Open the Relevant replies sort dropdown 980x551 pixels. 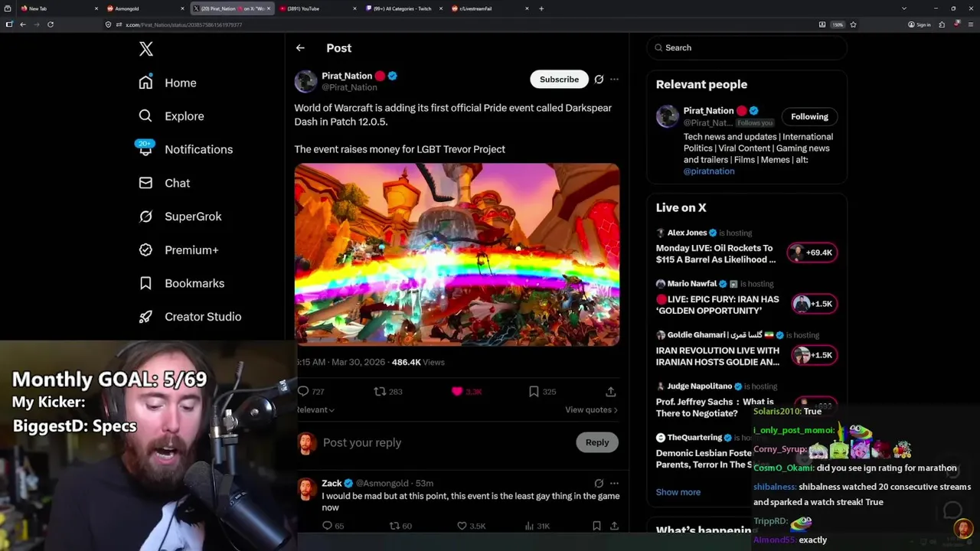click(315, 409)
